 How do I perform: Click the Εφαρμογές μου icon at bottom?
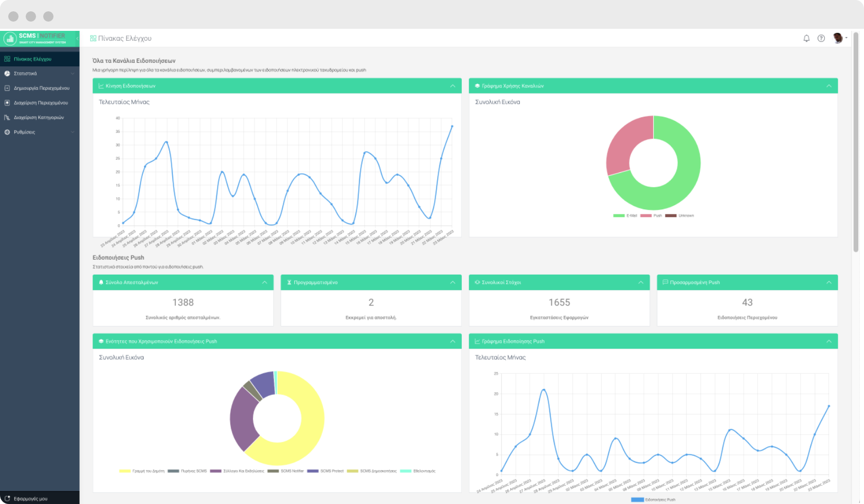point(7,498)
